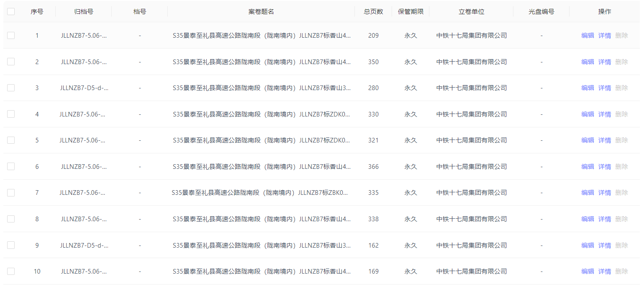
Task: Click 编辑 in row 3
Action: pos(588,88)
